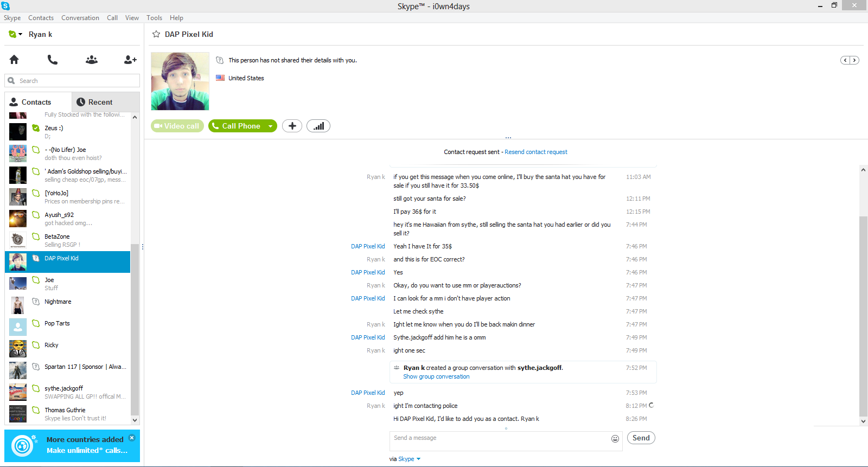Open the call quality signal bars icon
This screenshot has height=467, width=868.
click(x=318, y=126)
